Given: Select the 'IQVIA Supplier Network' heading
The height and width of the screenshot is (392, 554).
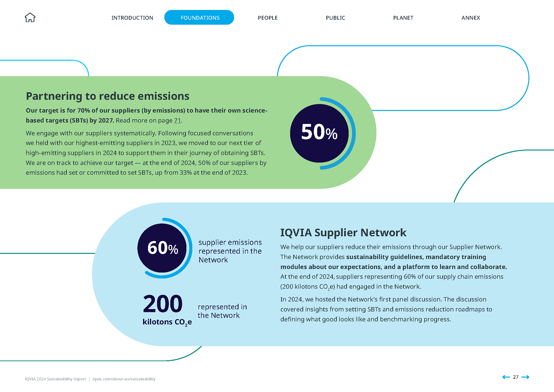Looking at the screenshot, I should click(x=343, y=233).
